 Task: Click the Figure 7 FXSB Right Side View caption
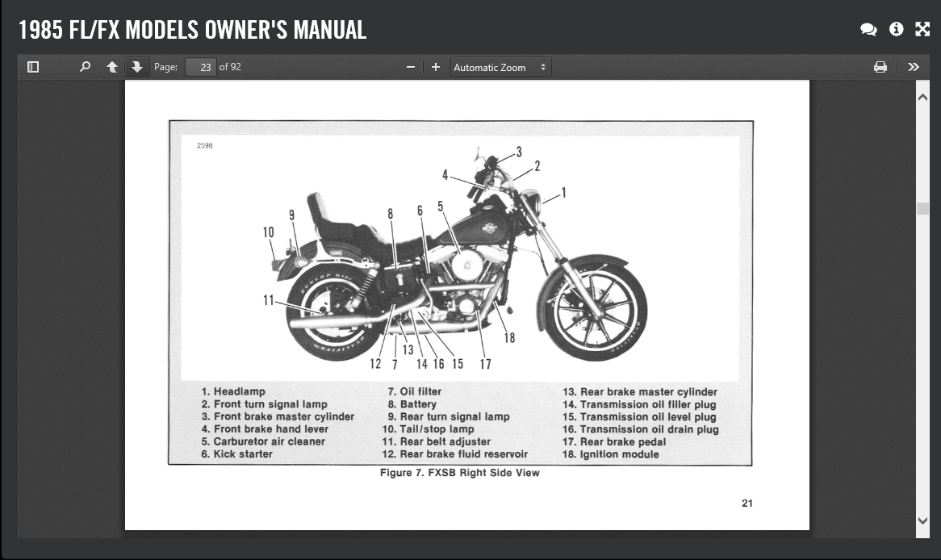pos(459,473)
